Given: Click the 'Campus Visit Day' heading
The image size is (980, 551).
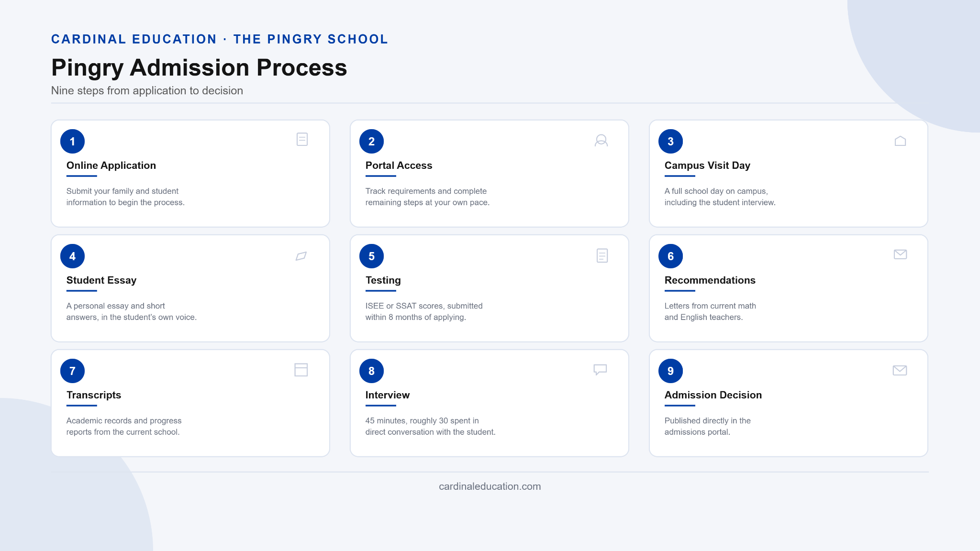Looking at the screenshot, I should pyautogui.click(x=707, y=165).
